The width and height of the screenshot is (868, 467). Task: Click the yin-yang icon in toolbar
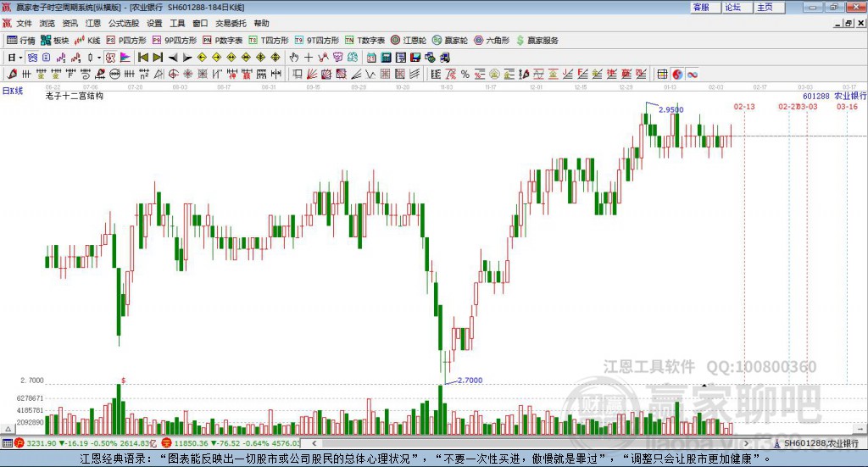(677, 75)
